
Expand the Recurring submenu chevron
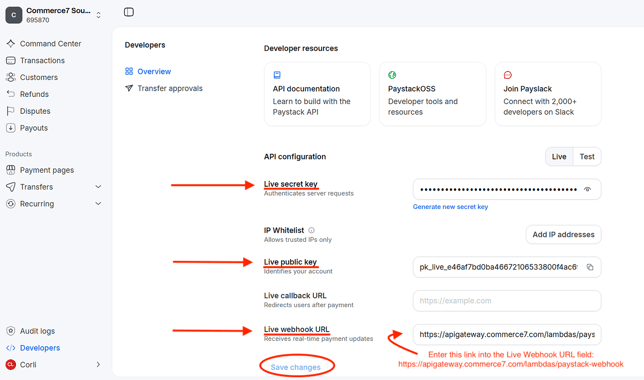pos(98,203)
